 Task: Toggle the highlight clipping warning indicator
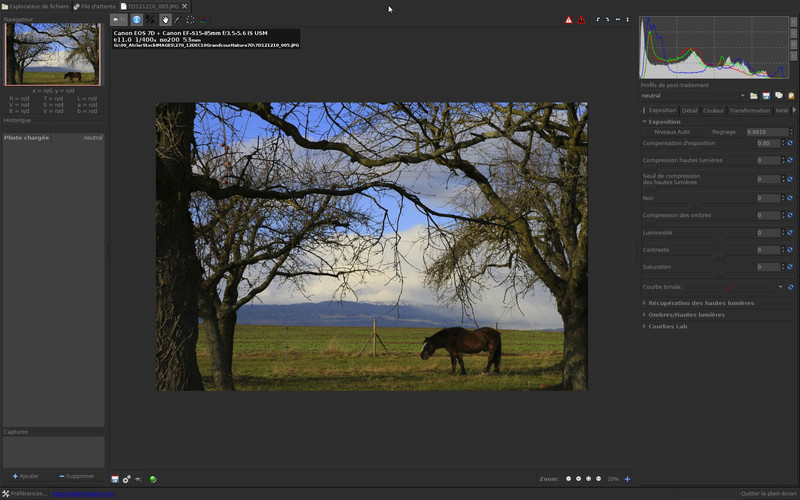click(x=569, y=19)
